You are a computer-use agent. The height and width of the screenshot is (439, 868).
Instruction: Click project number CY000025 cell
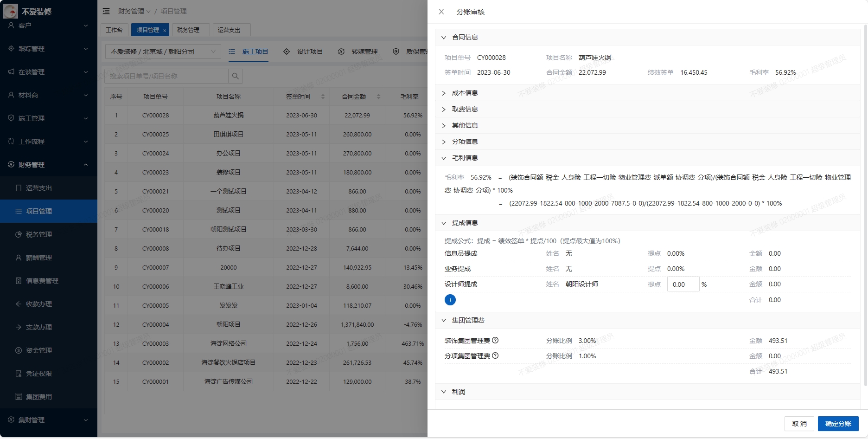coord(155,134)
